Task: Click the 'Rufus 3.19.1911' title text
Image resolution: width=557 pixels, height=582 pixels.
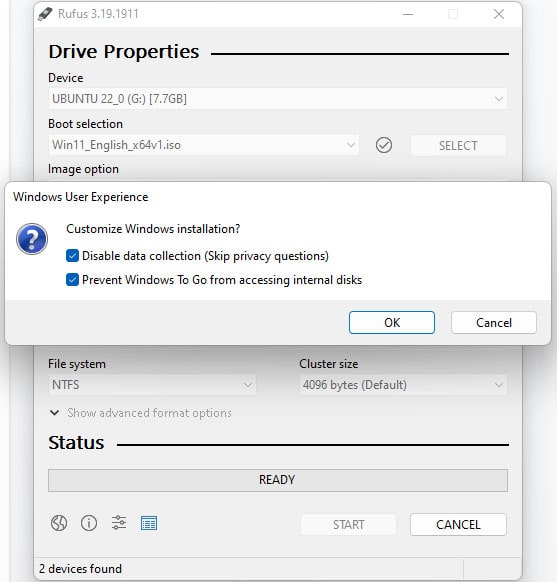Action: coord(98,14)
